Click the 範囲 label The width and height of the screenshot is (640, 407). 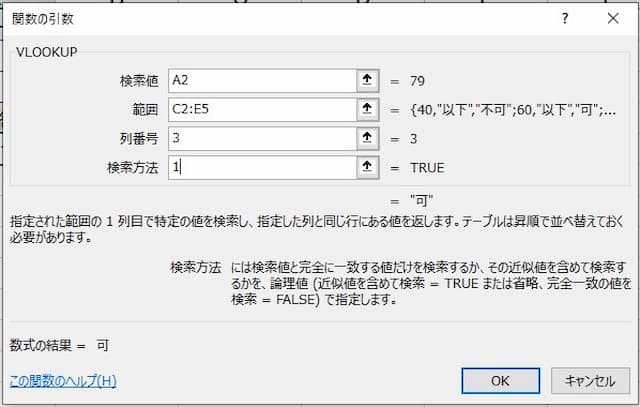coord(145,110)
